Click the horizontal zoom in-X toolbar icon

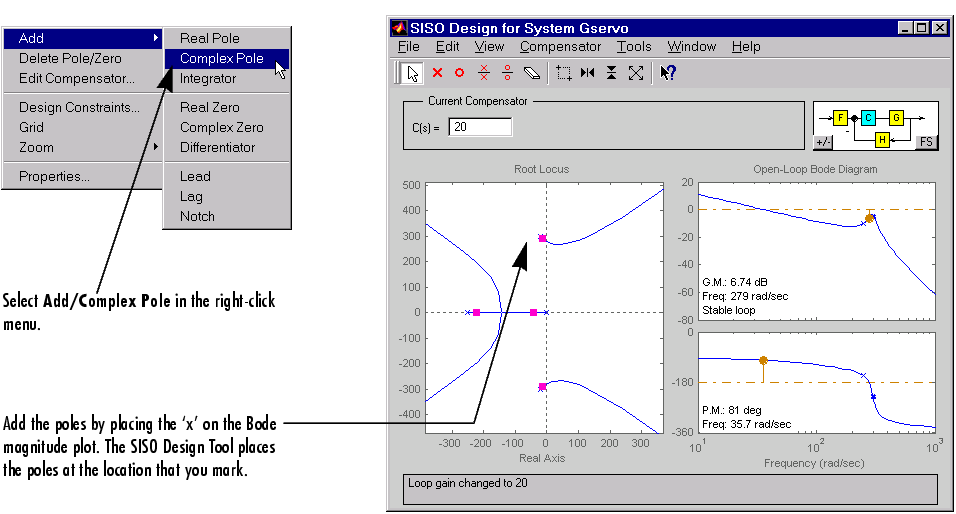[588, 73]
